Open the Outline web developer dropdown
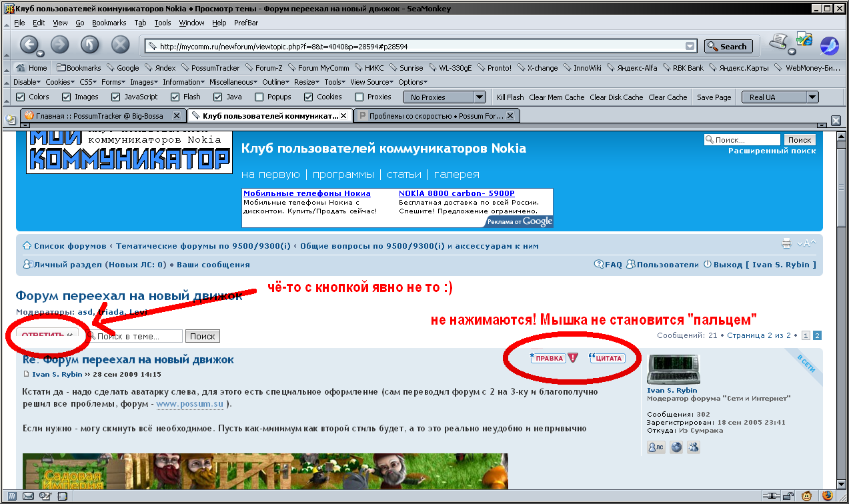849x504 pixels. (276, 82)
